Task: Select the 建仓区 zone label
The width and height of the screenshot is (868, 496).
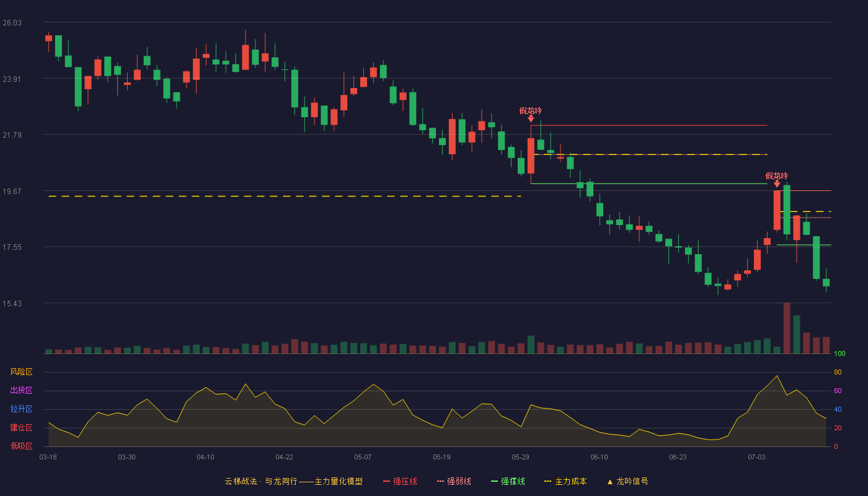Action: tap(22, 428)
